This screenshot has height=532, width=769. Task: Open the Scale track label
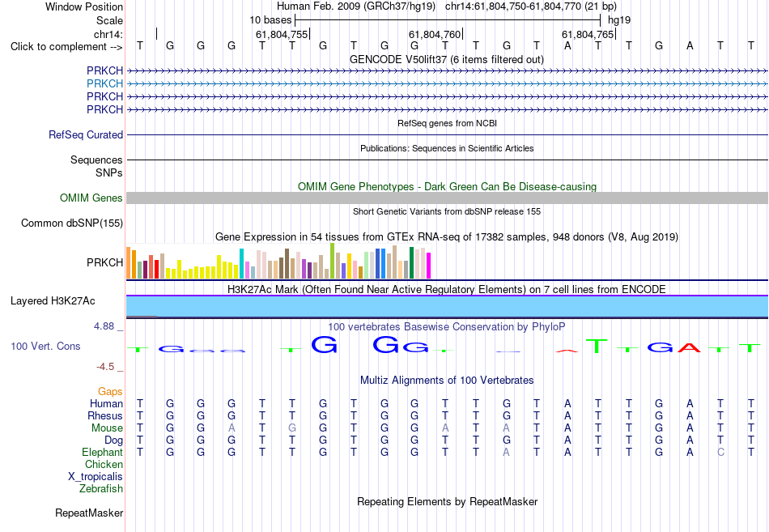point(109,20)
